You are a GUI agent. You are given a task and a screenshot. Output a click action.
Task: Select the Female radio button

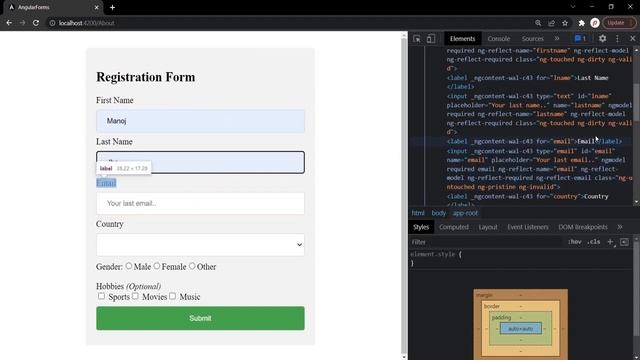pos(157,266)
